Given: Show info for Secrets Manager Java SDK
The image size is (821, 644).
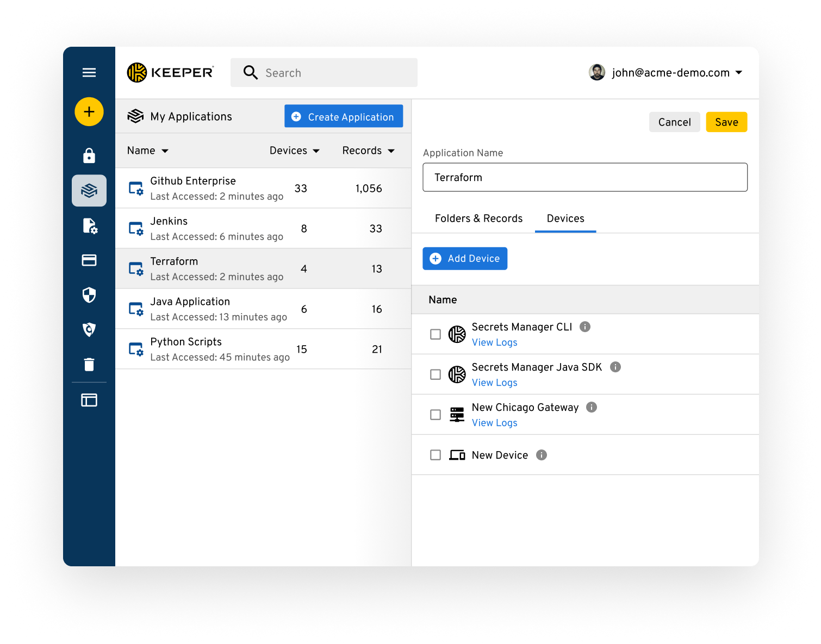Looking at the screenshot, I should click(x=615, y=367).
